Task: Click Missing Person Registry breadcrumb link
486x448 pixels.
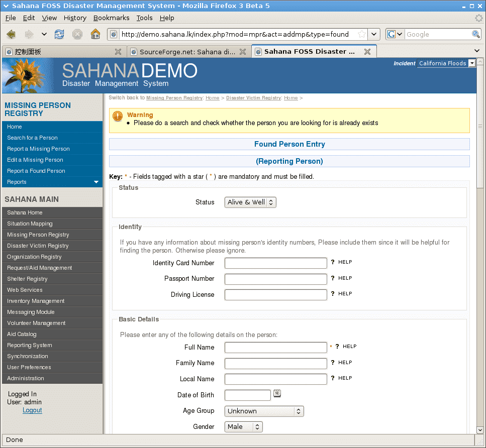Action: (174, 98)
